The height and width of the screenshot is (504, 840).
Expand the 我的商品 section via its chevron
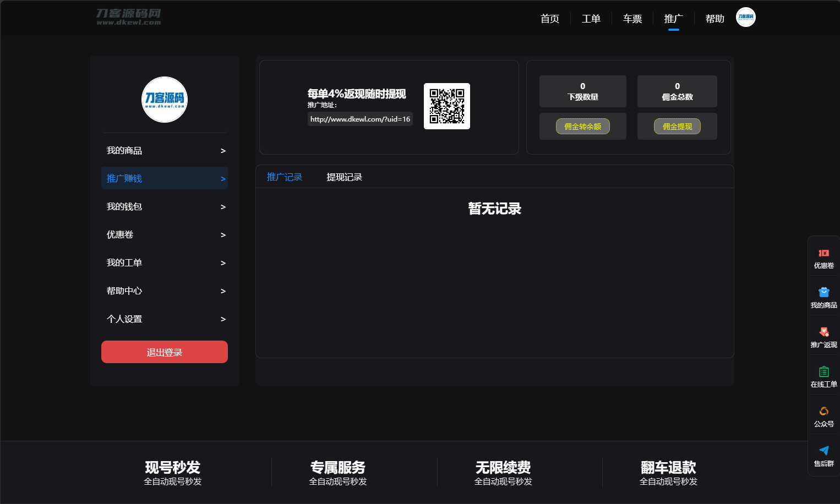click(223, 150)
